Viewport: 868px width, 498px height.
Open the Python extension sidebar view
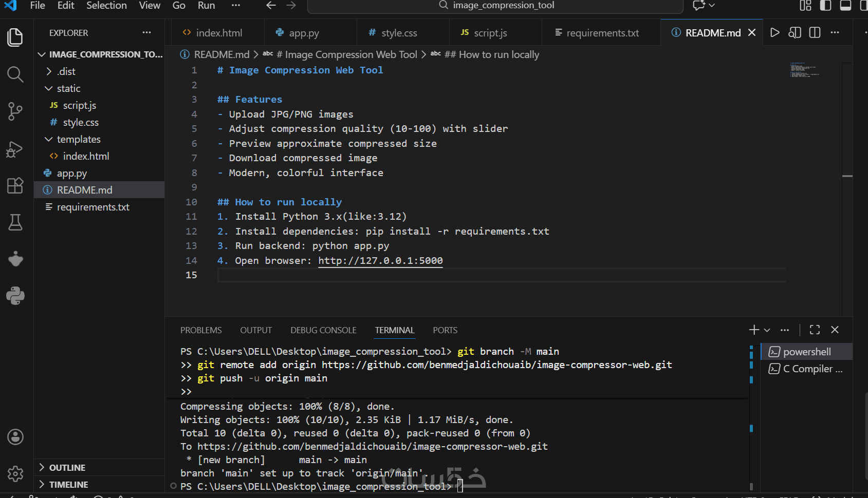point(15,296)
